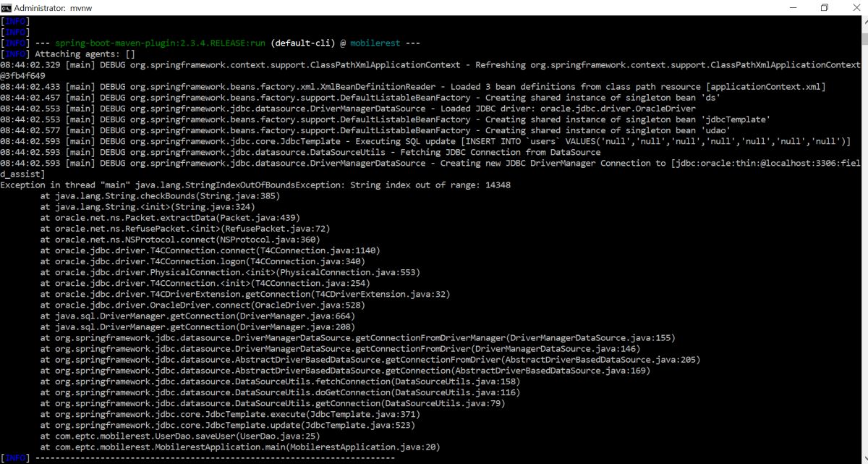Click the 'Executing SQL update' log line
The height and width of the screenshot is (464, 868).
click(x=425, y=141)
